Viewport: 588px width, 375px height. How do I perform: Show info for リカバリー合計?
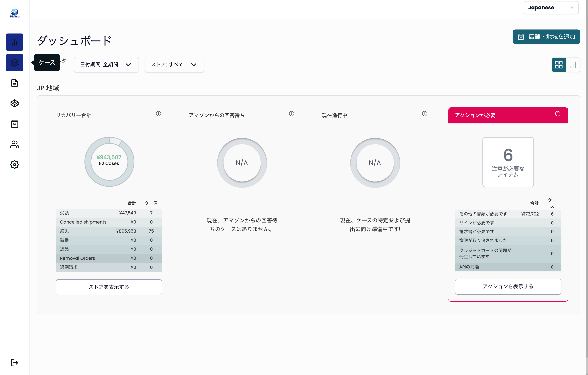point(159,114)
